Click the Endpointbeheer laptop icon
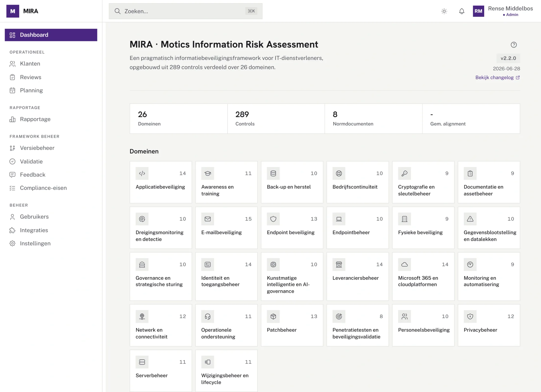The height and width of the screenshot is (392, 541). 339,219
